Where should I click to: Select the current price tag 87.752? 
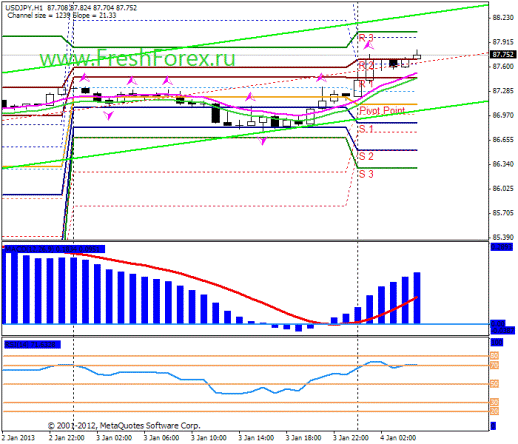pos(503,54)
